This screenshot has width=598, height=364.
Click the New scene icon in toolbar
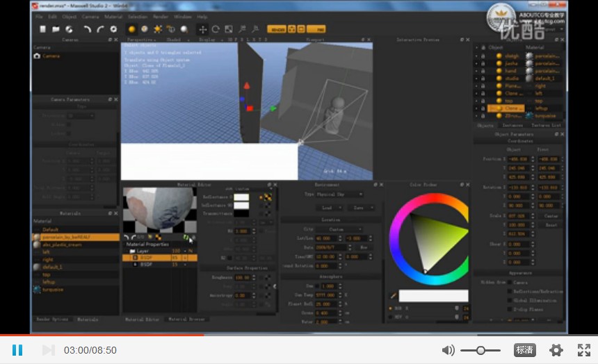[43, 29]
